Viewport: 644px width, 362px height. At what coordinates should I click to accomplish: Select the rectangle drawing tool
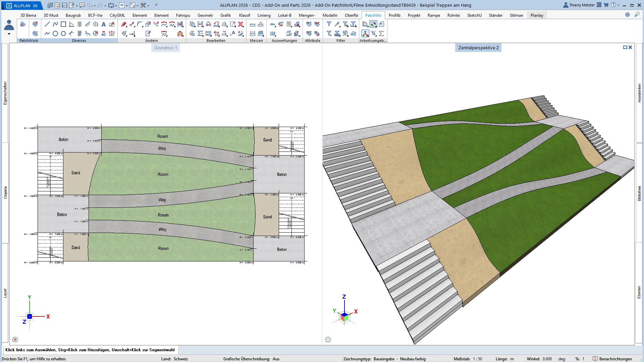click(63, 24)
